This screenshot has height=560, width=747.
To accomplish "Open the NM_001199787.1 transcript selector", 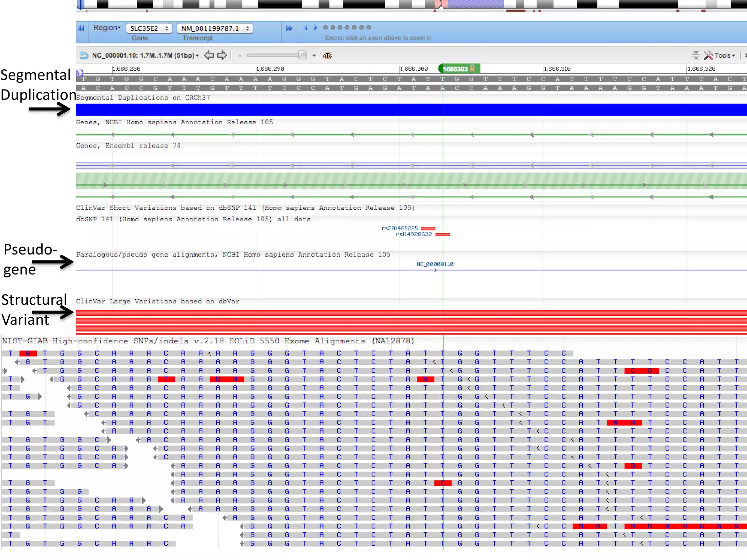I will point(215,28).
